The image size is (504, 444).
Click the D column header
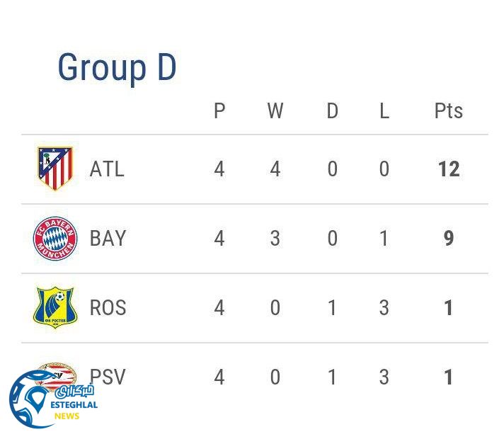(x=332, y=111)
